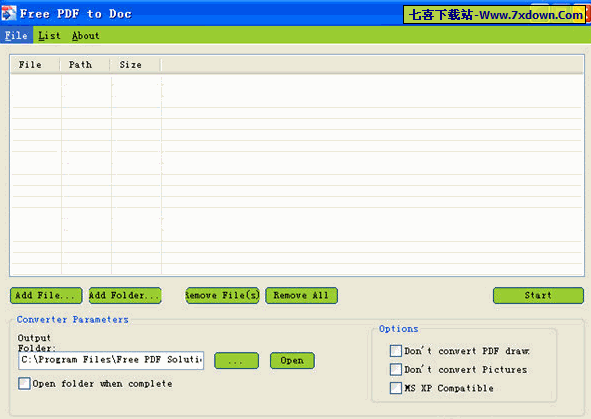Enable MS XP Compatible checkbox

click(x=396, y=388)
